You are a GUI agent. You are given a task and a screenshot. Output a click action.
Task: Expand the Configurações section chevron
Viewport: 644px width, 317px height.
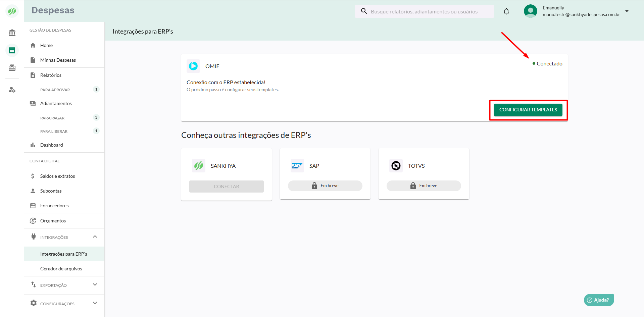(x=95, y=303)
